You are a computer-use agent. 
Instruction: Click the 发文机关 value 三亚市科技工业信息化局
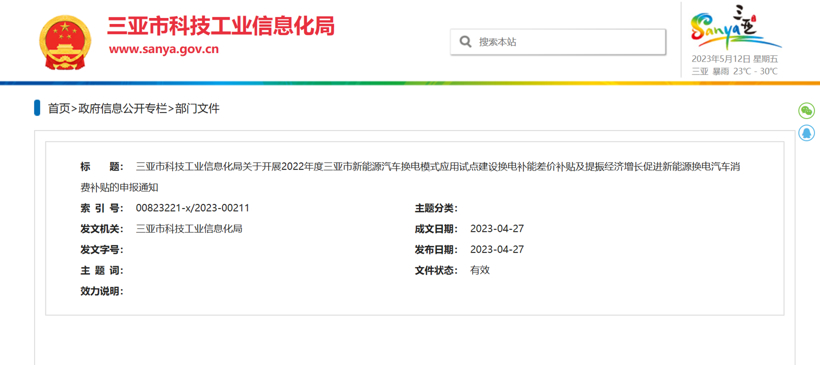pos(189,229)
